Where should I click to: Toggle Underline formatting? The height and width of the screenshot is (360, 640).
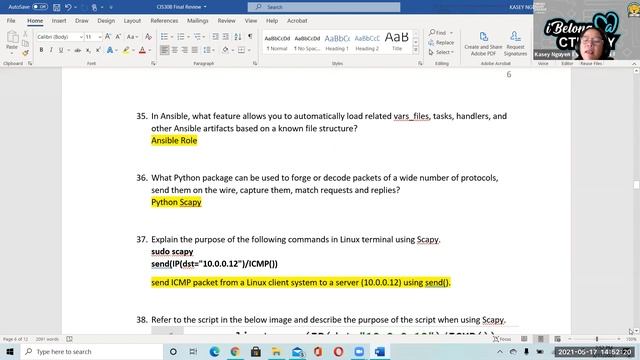click(x=61, y=50)
